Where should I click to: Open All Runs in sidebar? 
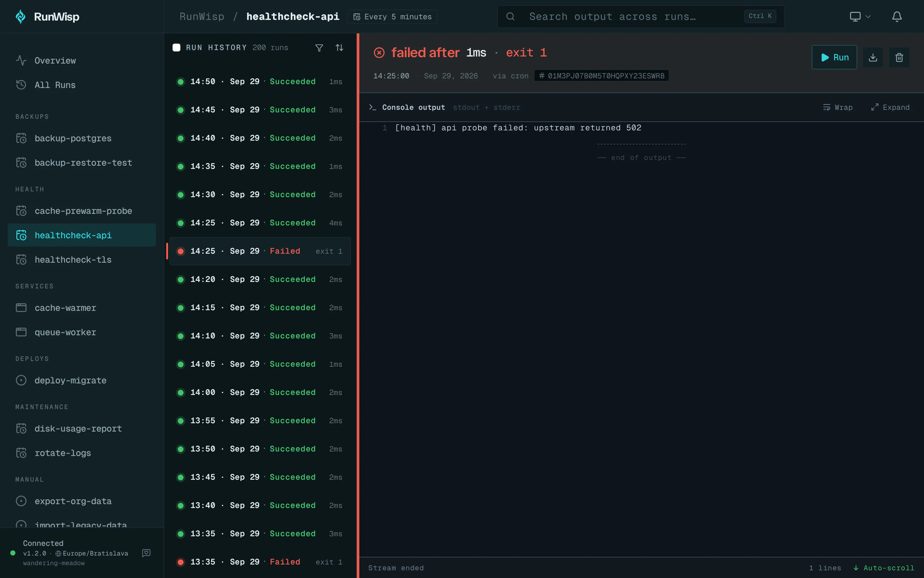(x=82, y=85)
